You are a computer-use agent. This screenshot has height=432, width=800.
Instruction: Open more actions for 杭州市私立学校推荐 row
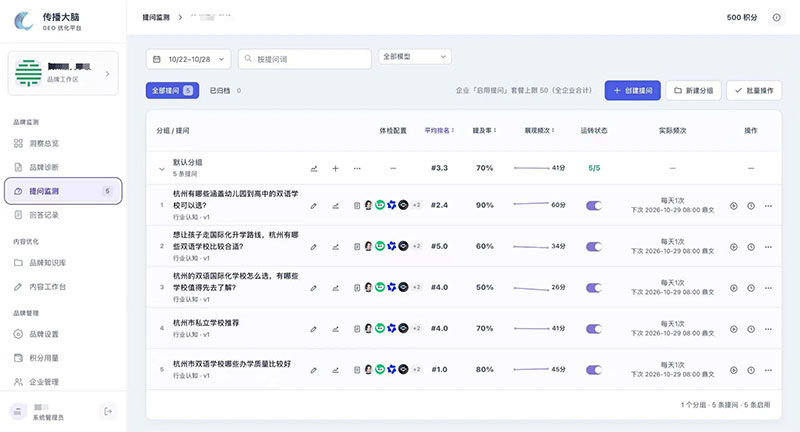click(768, 329)
